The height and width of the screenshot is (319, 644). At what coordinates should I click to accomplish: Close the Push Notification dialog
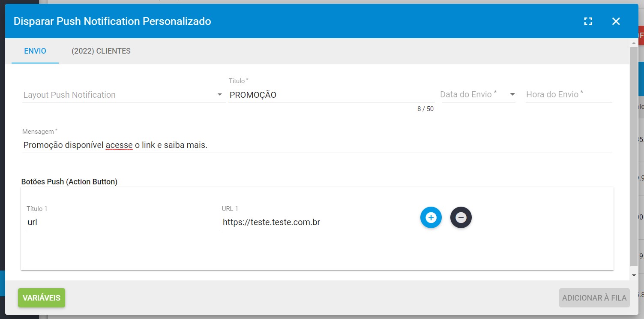[x=616, y=21]
